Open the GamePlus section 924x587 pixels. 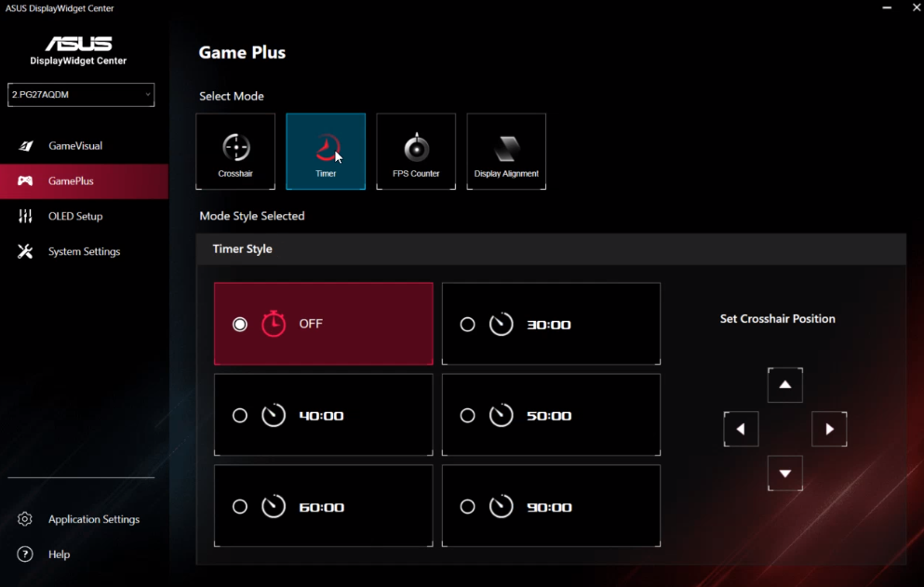(x=84, y=180)
